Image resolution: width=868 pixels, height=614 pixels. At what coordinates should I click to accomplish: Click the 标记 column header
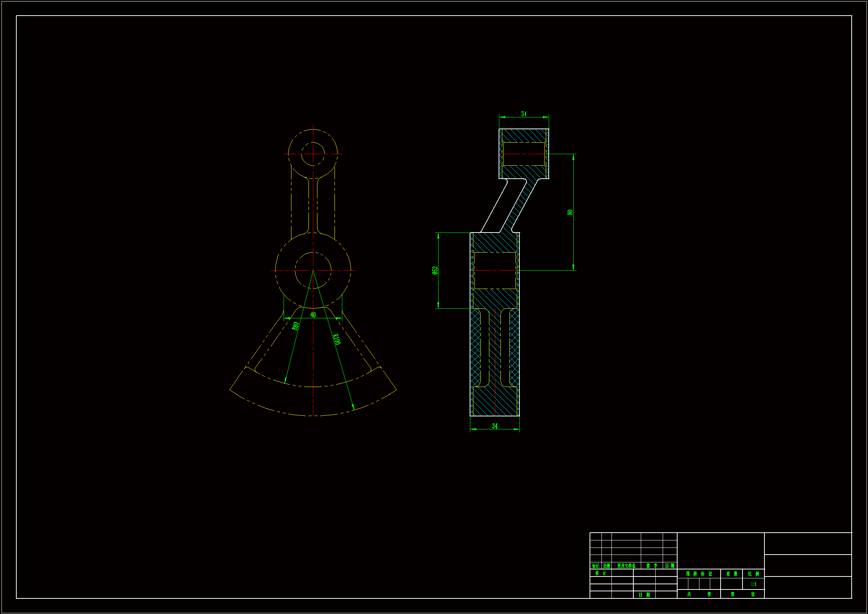[x=596, y=566]
